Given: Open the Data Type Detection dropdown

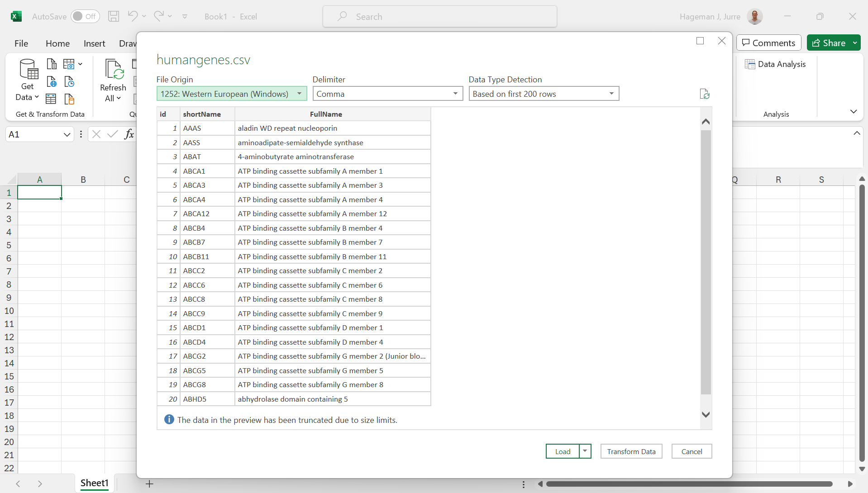Looking at the screenshot, I should coord(611,94).
